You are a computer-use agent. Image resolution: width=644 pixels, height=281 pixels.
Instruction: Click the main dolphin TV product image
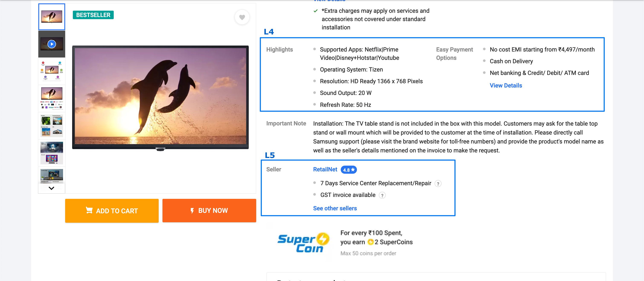(x=160, y=97)
